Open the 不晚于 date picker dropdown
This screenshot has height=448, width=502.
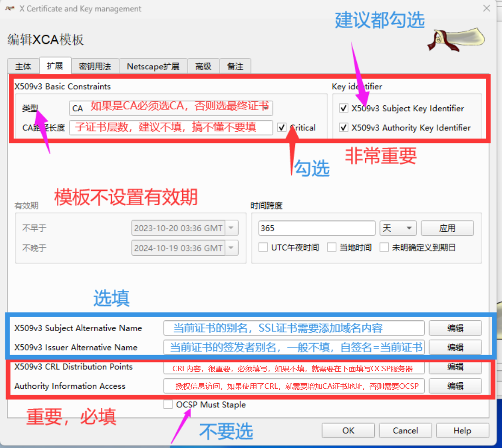point(232,248)
